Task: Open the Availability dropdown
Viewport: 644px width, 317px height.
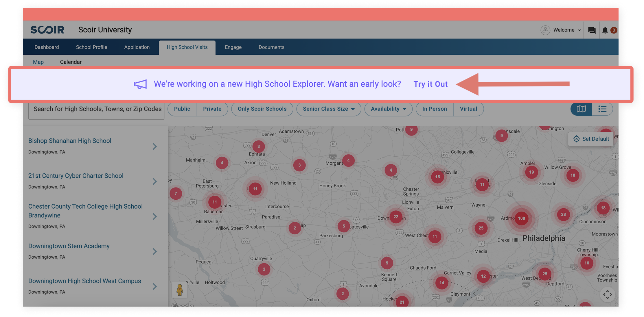Action: (x=388, y=109)
